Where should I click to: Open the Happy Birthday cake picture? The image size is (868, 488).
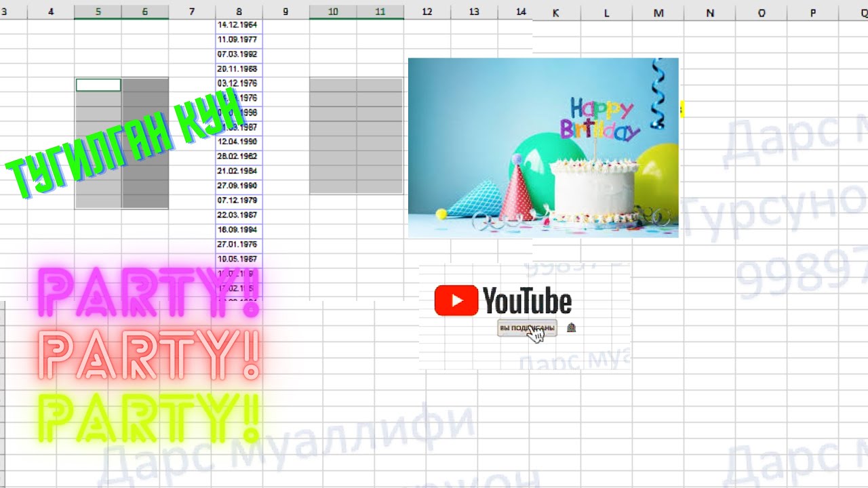coord(543,148)
